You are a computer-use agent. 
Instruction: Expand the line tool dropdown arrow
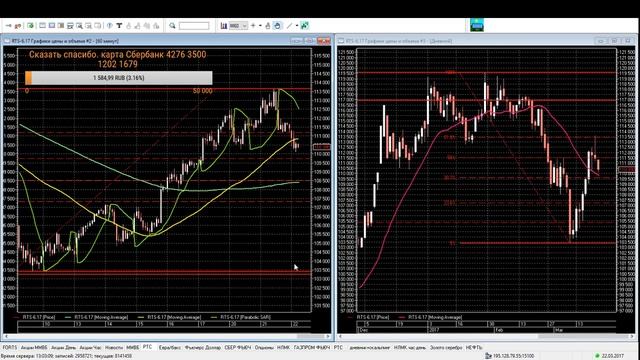297,26
